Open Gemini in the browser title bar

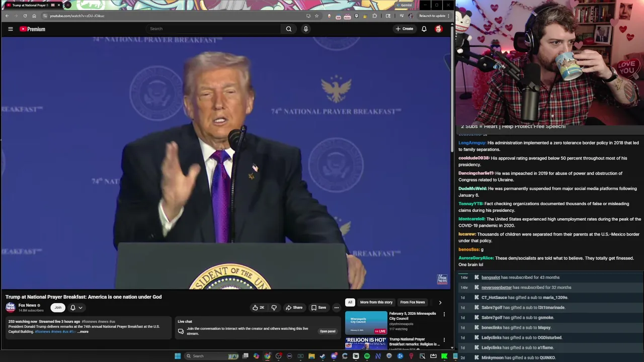pos(404,5)
